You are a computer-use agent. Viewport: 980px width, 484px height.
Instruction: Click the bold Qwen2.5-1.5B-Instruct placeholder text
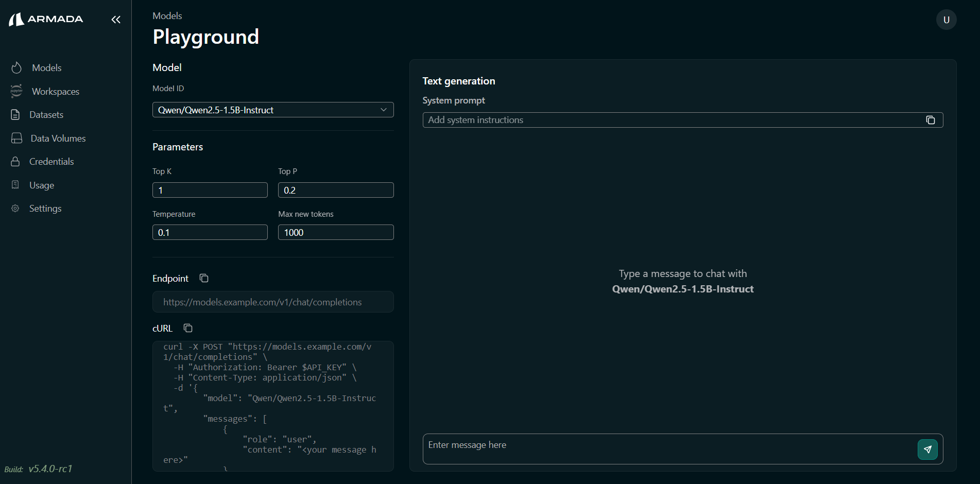[683, 289]
